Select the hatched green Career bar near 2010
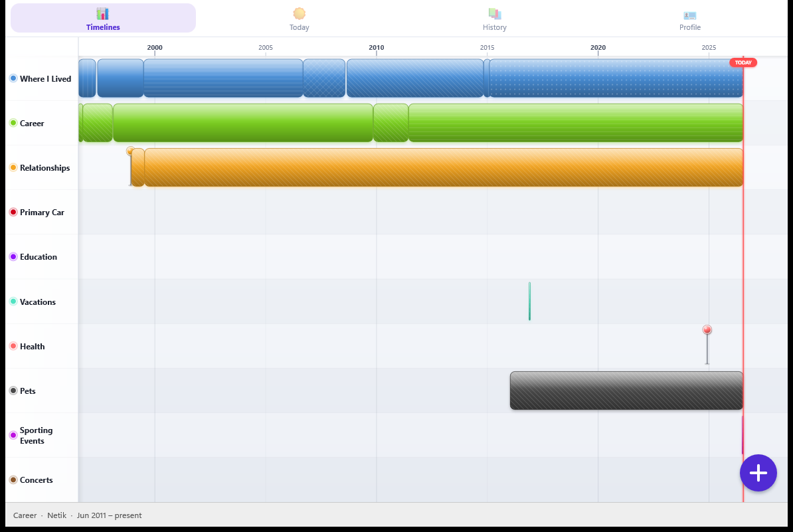The width and height of the screenshot is (793, 532). coord(391,123)
